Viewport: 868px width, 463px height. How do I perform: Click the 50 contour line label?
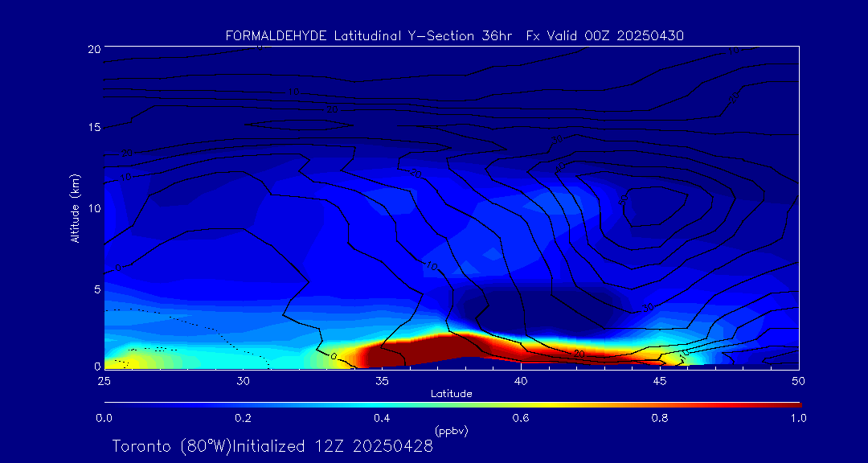tap(624, 199)
